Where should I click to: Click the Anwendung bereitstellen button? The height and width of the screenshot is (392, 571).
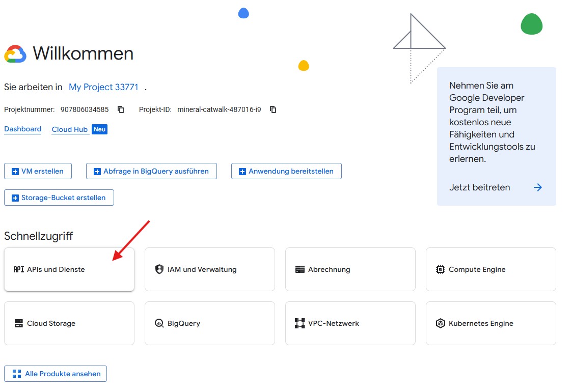click(286, 171)
